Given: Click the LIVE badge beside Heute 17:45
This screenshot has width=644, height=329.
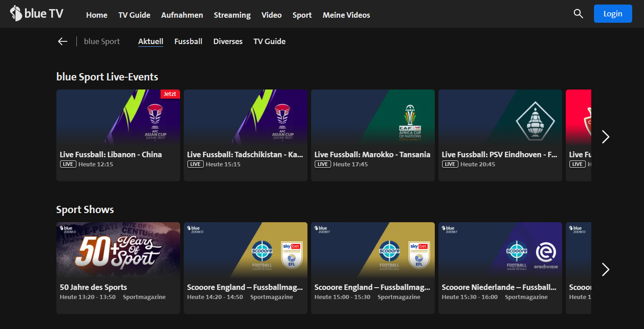Looking at the screenshot, I should point(322,164).
